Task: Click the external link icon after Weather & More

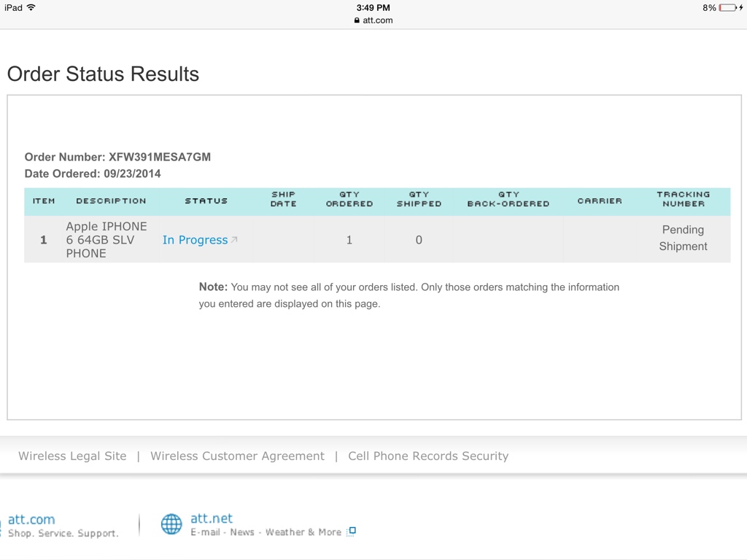Action: pos(351,532)
